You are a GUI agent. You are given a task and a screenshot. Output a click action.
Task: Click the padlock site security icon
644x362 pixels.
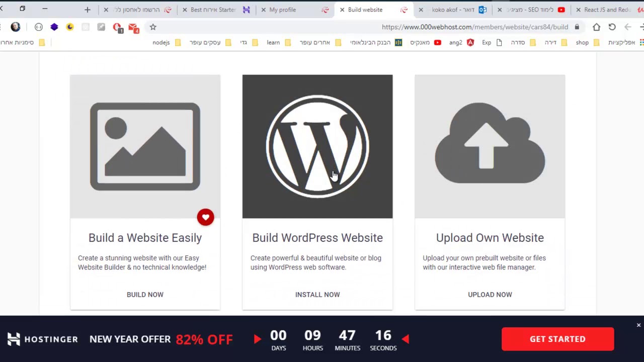577,27
